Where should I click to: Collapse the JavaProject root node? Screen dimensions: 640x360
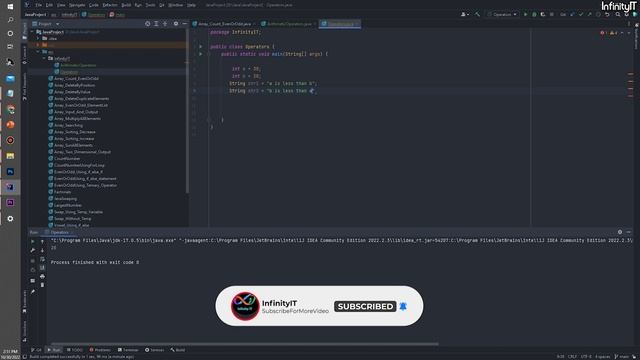tap(32, 32)
